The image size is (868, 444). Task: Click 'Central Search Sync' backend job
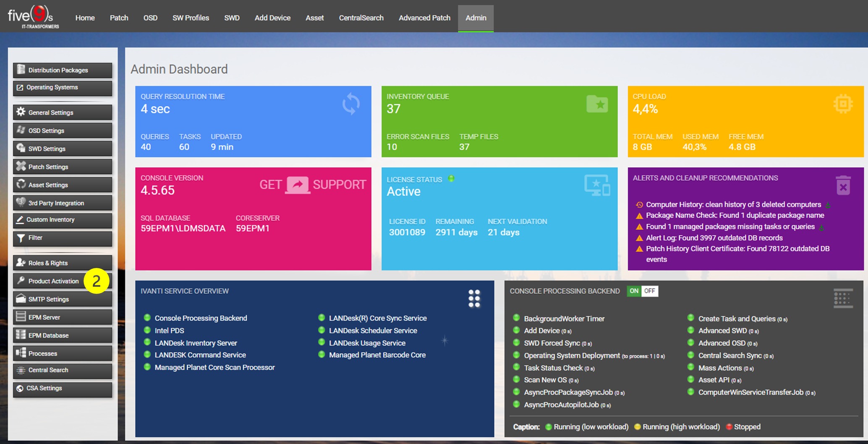tap(736, 356)
